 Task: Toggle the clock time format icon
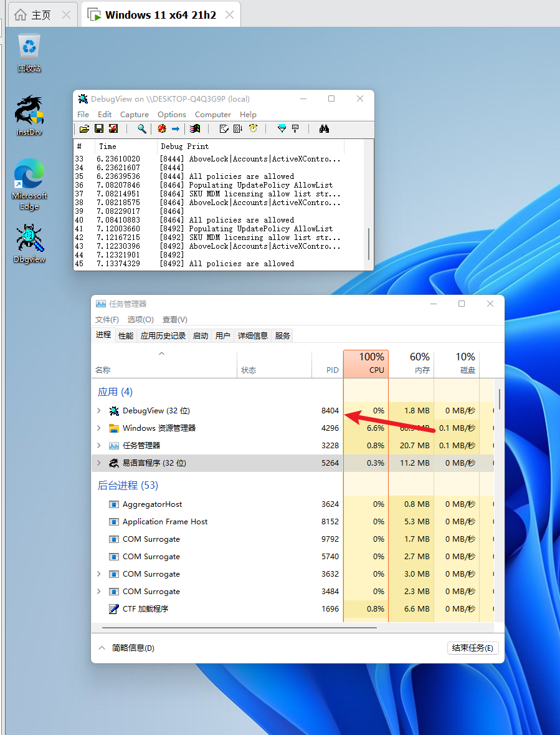click(254, 129)
